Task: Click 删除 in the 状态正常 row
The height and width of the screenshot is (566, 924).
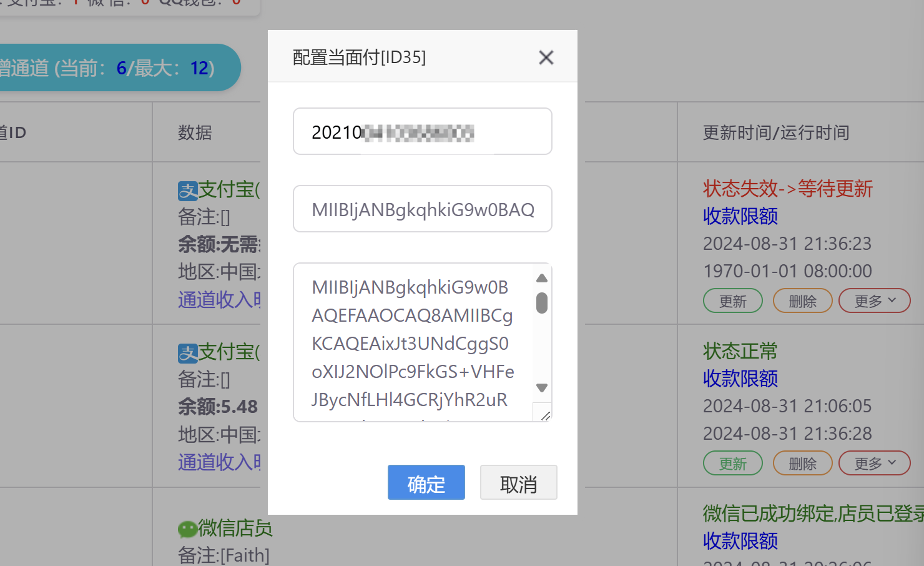Action: point(803,463)
